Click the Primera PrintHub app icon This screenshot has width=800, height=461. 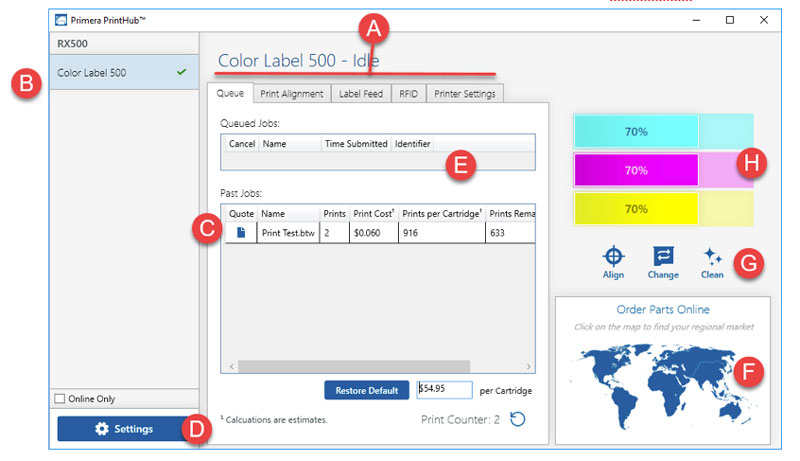click(x=61, y=20)
